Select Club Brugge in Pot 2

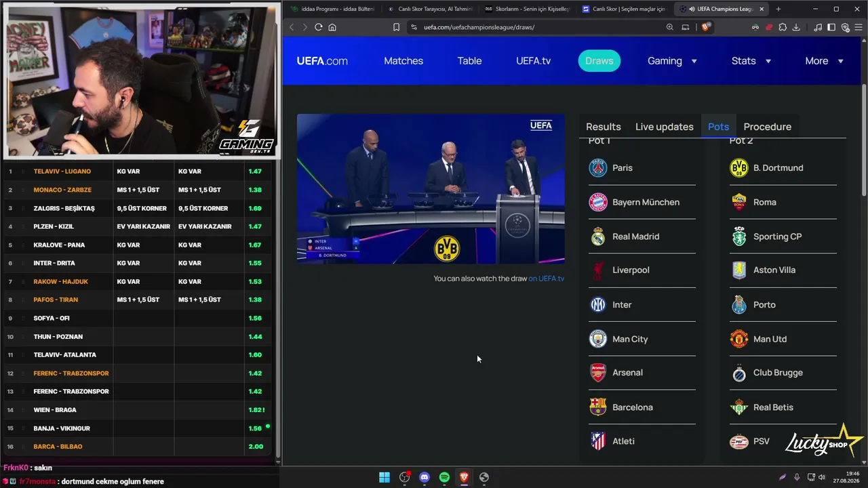783,373
